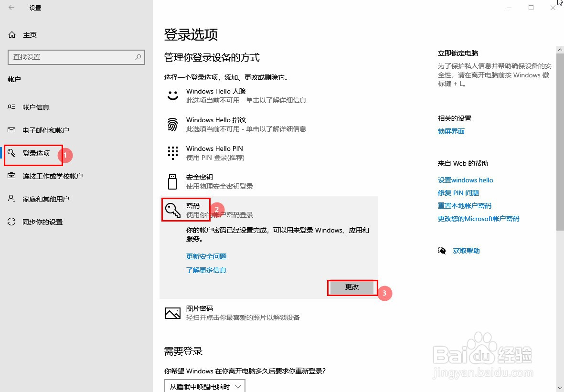
Task: Collapse the 密码 sign-in option
Action: (x=269, y=210)
